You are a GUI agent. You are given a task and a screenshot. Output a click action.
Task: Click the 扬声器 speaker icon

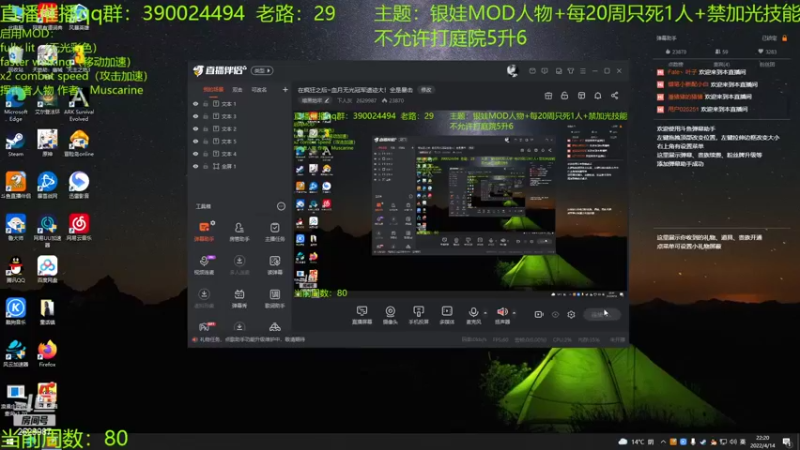(502, 312)
